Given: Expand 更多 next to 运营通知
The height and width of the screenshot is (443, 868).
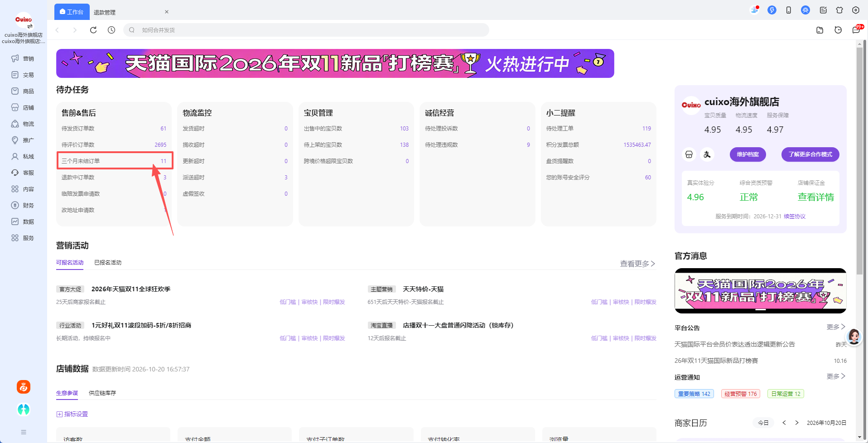Looking at the screenshot, I should pos(836,376).
